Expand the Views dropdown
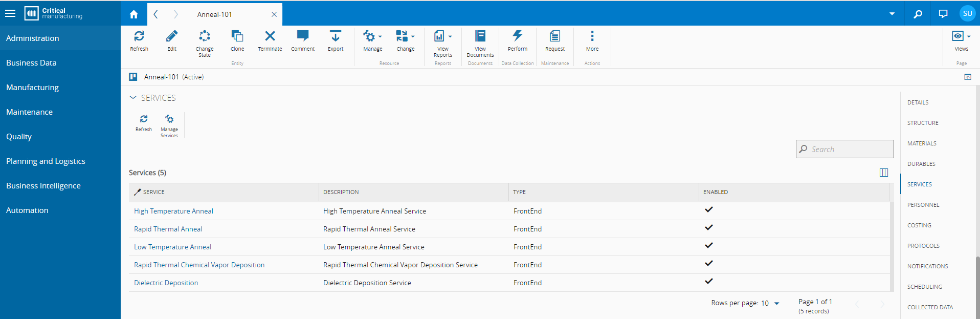The image size is (980, 319). click(961, 37)
